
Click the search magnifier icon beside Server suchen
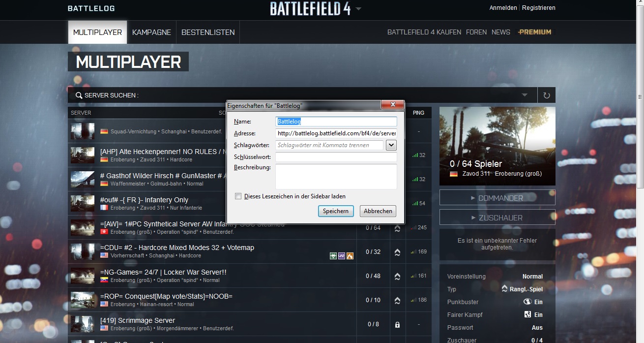pos(79,95)
